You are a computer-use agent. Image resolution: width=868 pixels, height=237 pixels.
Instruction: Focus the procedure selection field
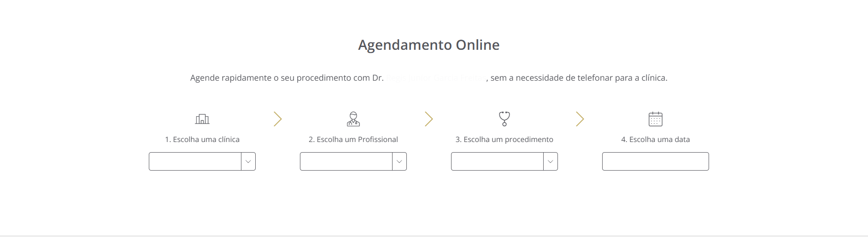pyautogui.click(x=497, y=161)
